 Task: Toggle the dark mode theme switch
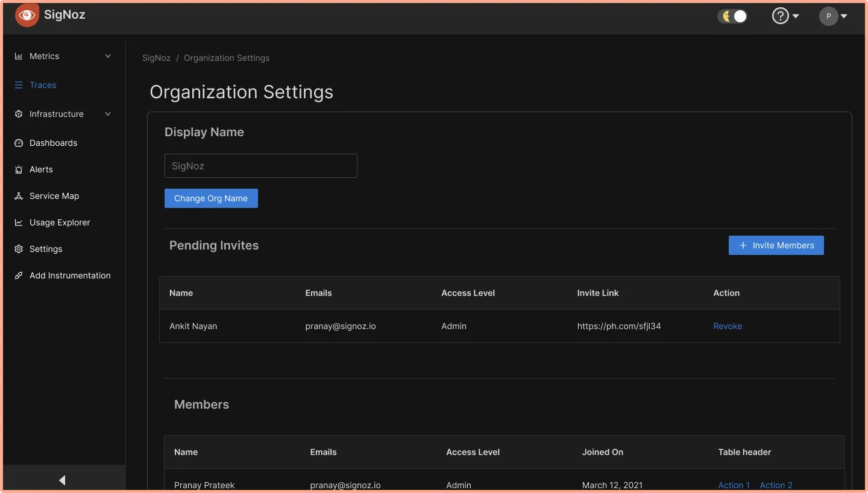pos(732,16)
